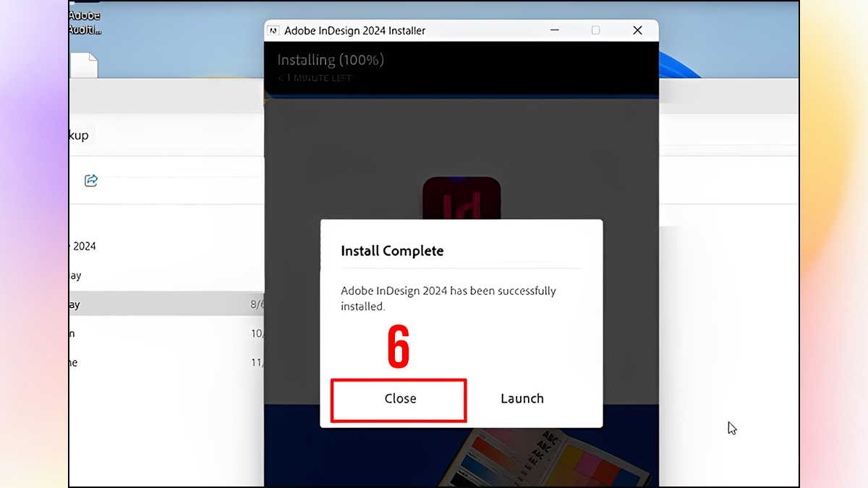The height and width of the screenshot is (488, 868).
Task: Click the share icon in File Explorer
Action: click(x=91, y=180)
